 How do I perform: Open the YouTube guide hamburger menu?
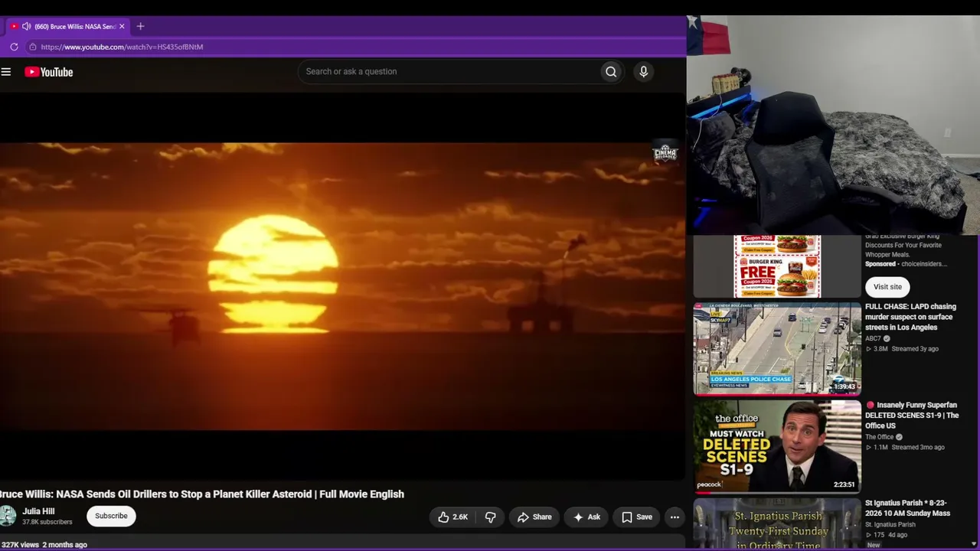(x=6, y=72)
